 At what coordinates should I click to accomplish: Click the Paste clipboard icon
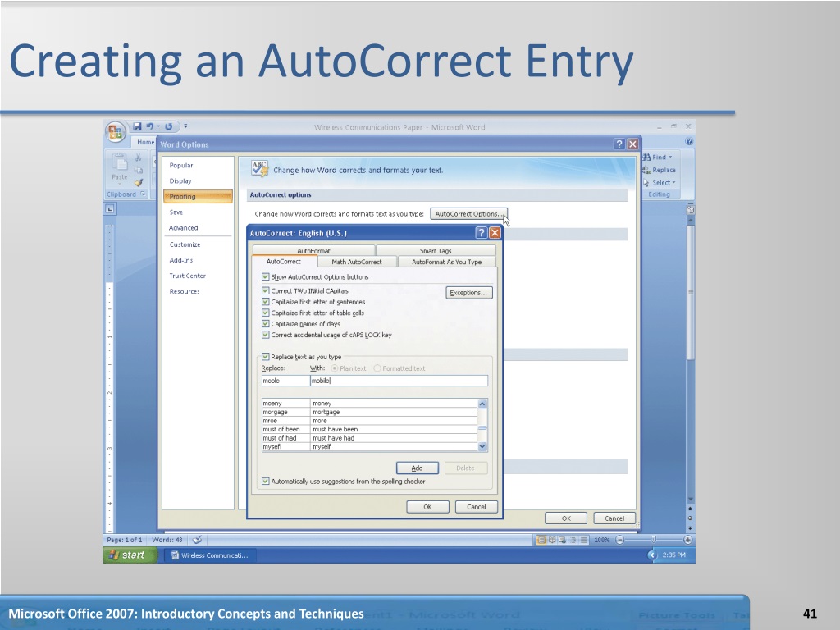[120, 162]
